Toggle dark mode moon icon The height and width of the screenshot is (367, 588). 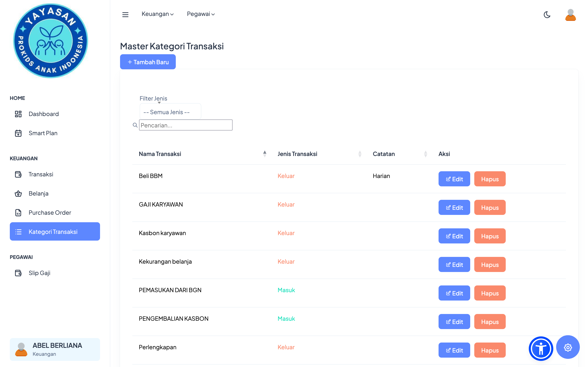[x=547, y=14]
